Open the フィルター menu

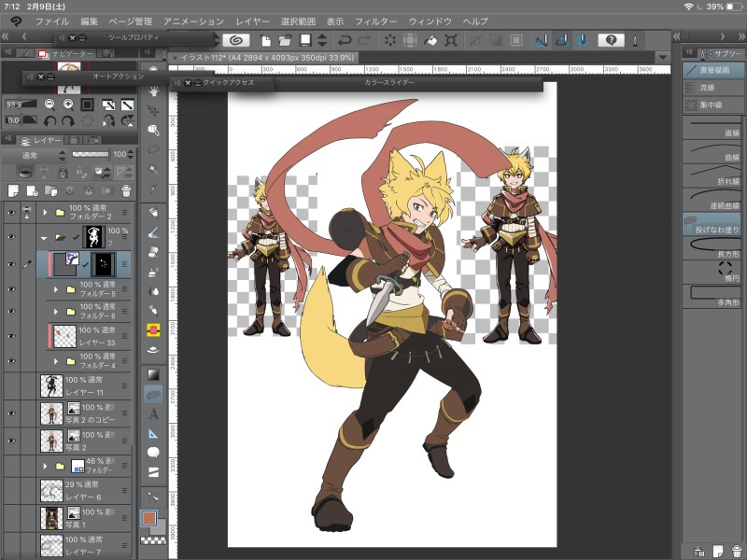(376, 21)
